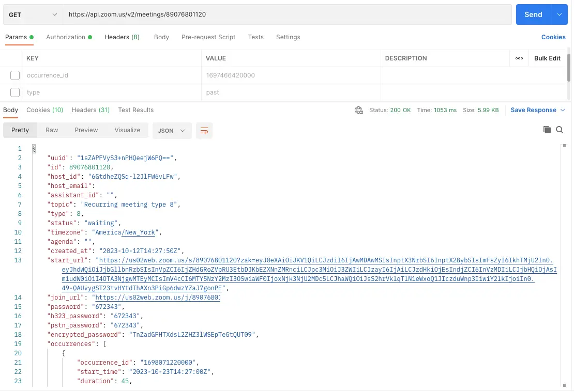Open search in the response body

[x=560, y=130]
